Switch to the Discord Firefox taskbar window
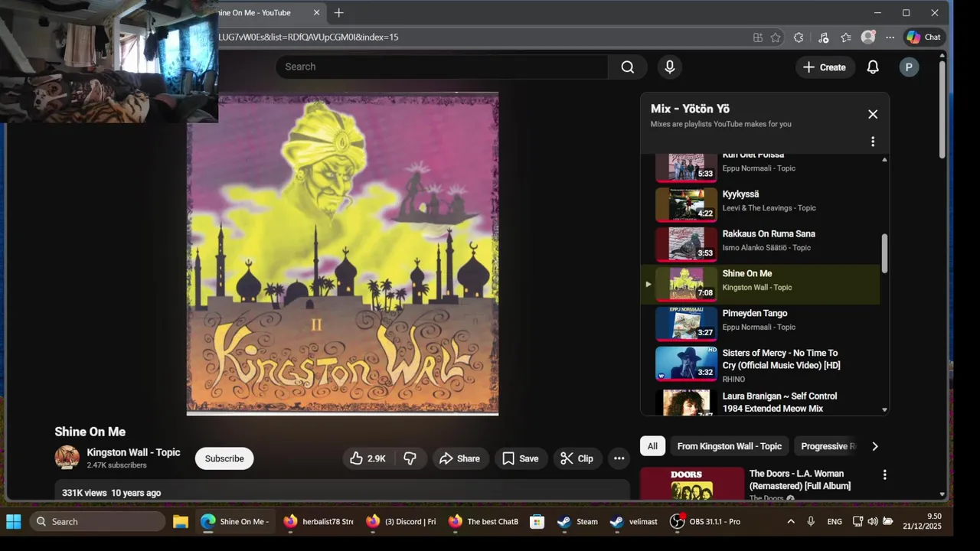980x551 pixels. tap(400, 522)
